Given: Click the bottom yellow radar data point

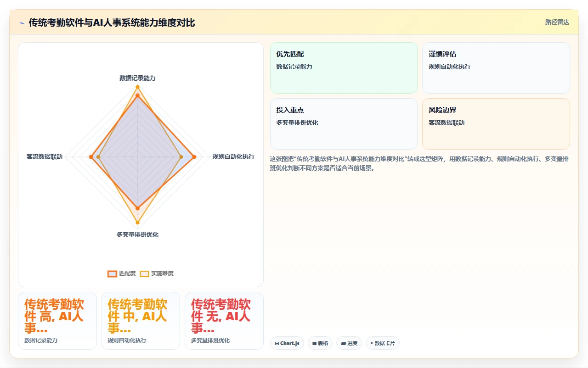Looking at the screenshot, I should (137, 223).
